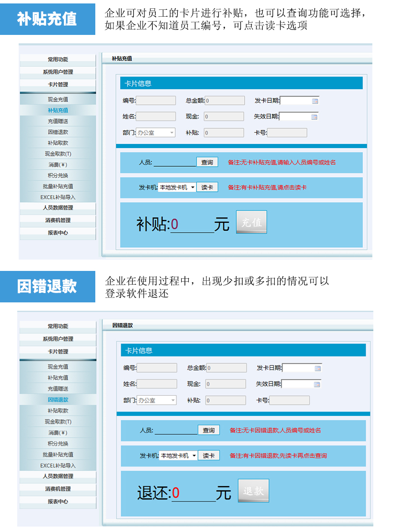Viewport: 393px width, 532px height.
Task: Click 人员 input field in 补贴充值 form
Action: 174,162
